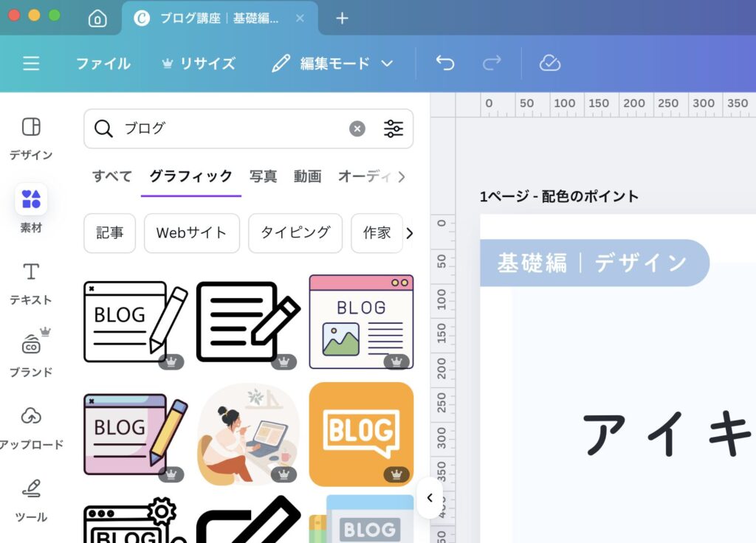Check the cloud save status icon
Screen dimensions: 756x543
(x=549, y=63)
